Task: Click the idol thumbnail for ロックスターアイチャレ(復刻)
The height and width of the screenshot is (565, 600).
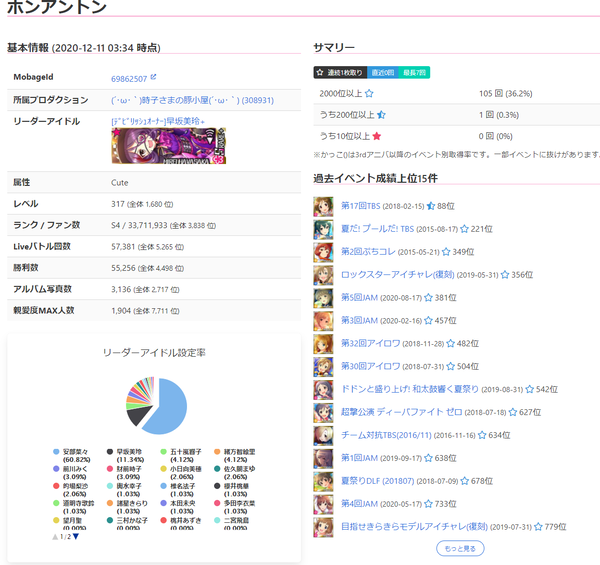Action: coord(323,275)
